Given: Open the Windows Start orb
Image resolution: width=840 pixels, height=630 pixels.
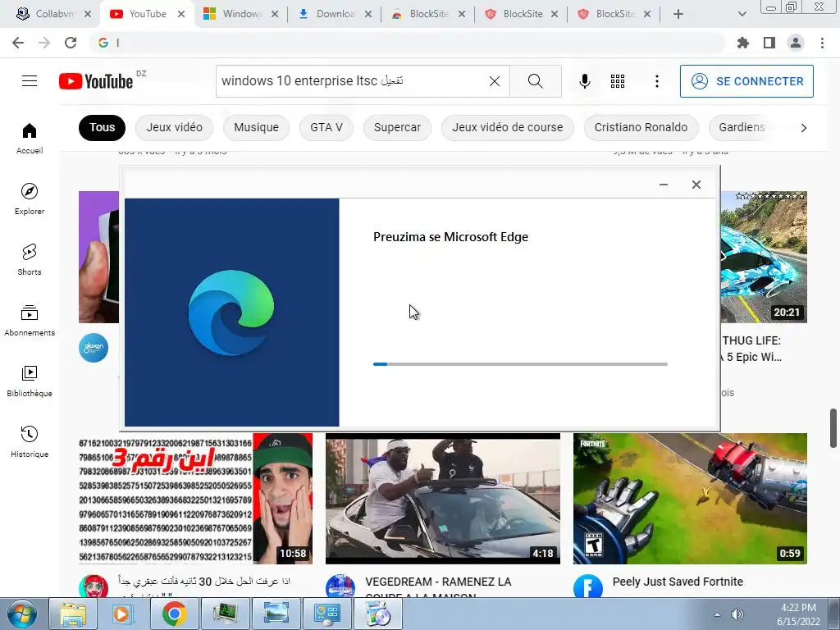Looking at the screenshot, I should pyautogui.click(x=22, y=614).
